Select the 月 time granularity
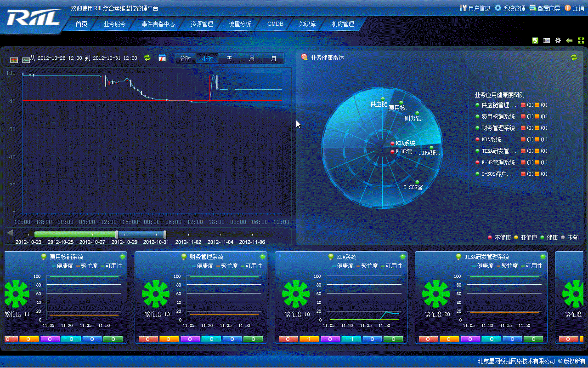Image resolution: width=588 pixels, height=368 pixels. [x=273, y=58]
